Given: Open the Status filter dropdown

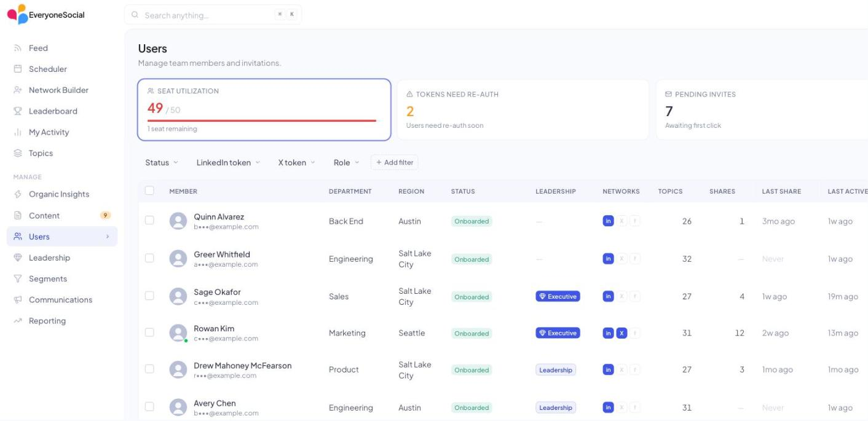Looking at the screenshot, I should (162, 162).
